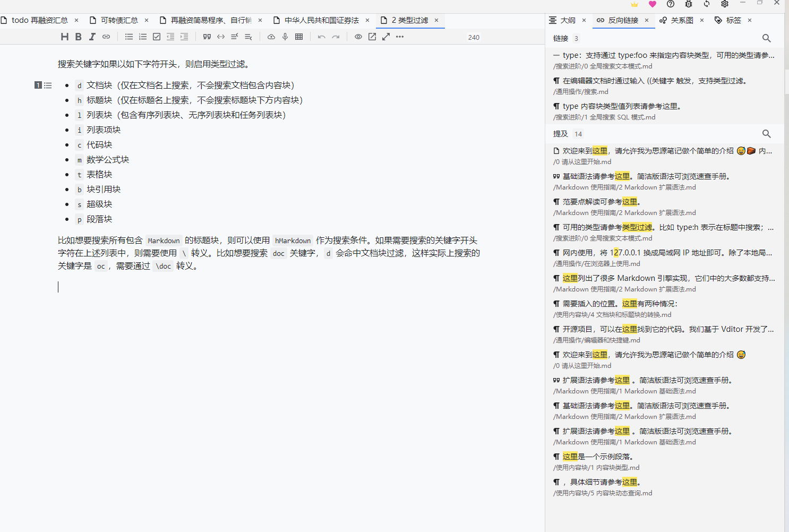Select the 反向链接 backlinks panel tab
The image size is (789, 532).
(x=623, y=20)
